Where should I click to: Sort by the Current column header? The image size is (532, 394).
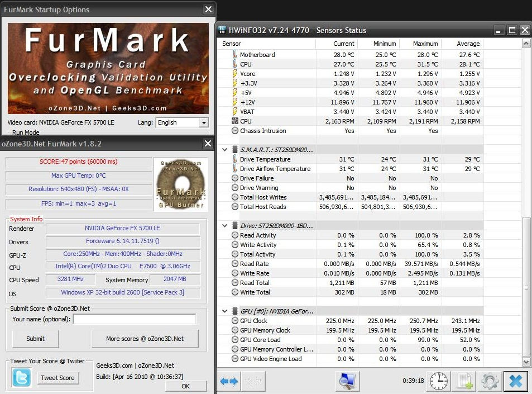(337, 44)
